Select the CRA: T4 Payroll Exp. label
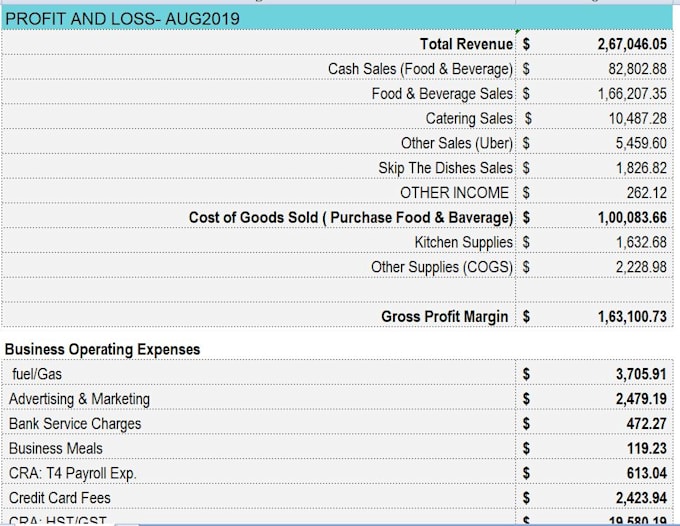680x526 pixels. pos(73,473)
